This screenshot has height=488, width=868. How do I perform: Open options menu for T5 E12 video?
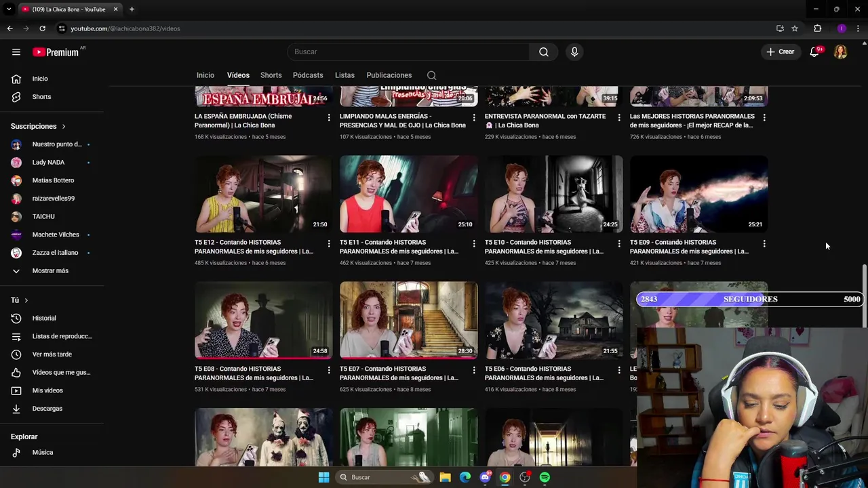coord(329,243)
